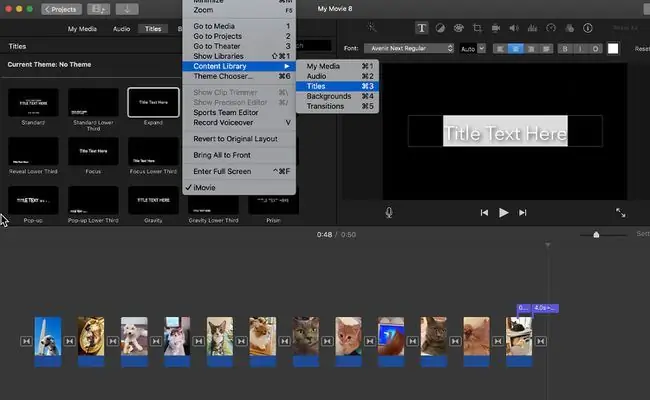Select the Cropping tool icon
This screenshot has width=650, height=400.
point(477,28)
